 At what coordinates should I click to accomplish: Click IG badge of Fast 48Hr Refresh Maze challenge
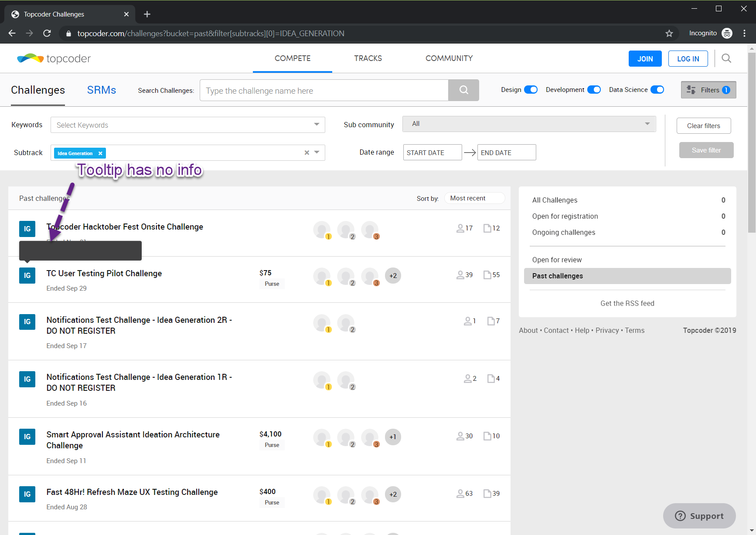pos(27,494)
